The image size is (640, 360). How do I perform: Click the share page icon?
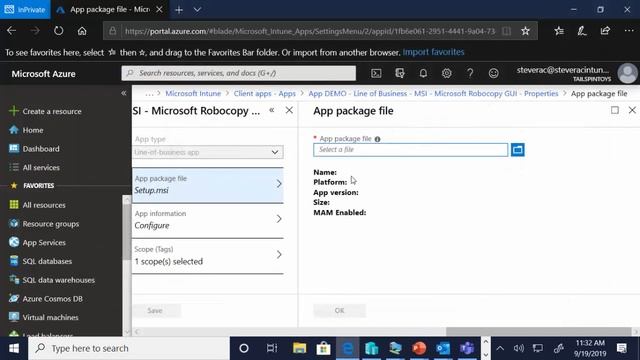click(x=605, y=31)
